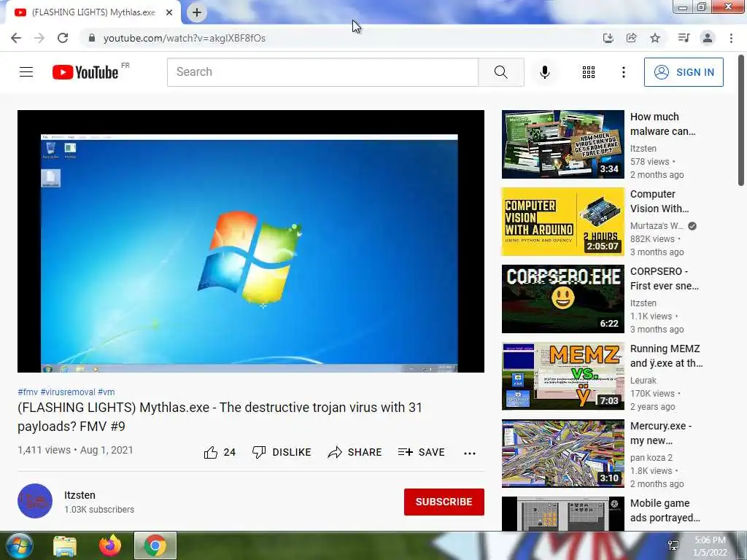Save the video with SAVE button
This screenshot has height=560, width=747.
422,452
